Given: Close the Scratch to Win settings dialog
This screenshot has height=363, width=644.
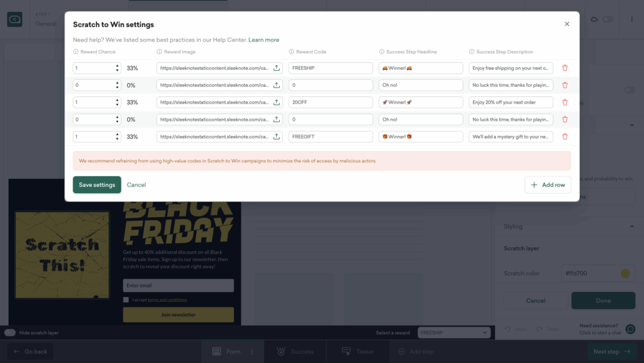Looking at the screenshot, I should 567,24.
